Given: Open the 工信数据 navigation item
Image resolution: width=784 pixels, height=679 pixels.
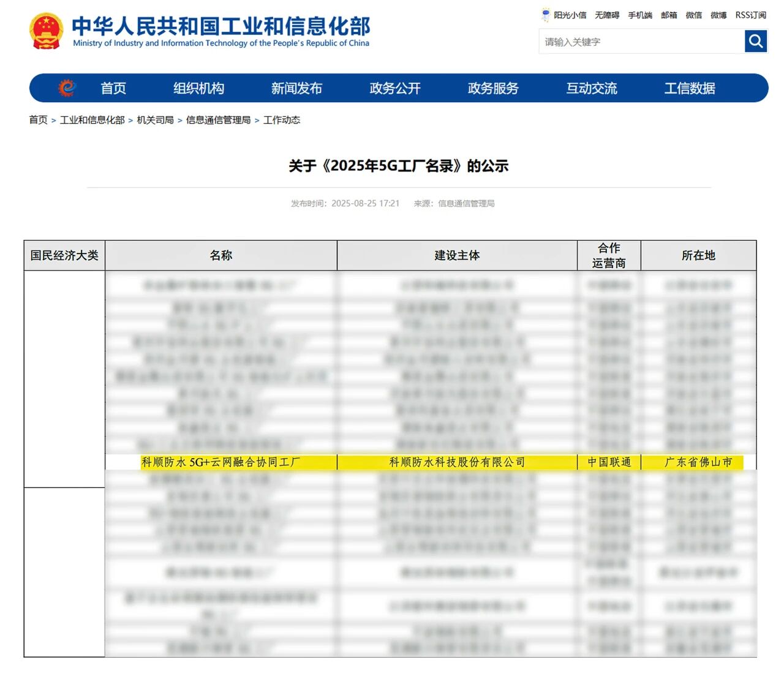Looking at the screenshot, I should (x=690, y=88).
